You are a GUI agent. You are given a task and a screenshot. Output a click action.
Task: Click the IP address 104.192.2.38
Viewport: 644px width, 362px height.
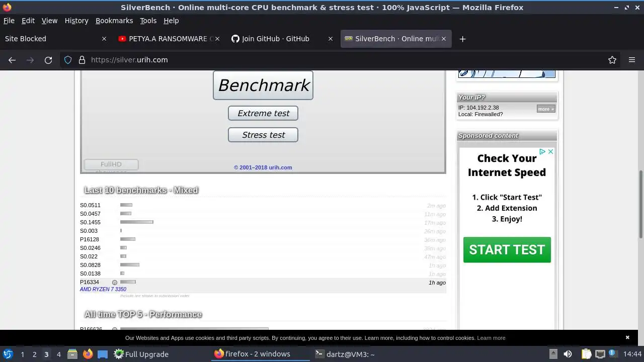482,108
